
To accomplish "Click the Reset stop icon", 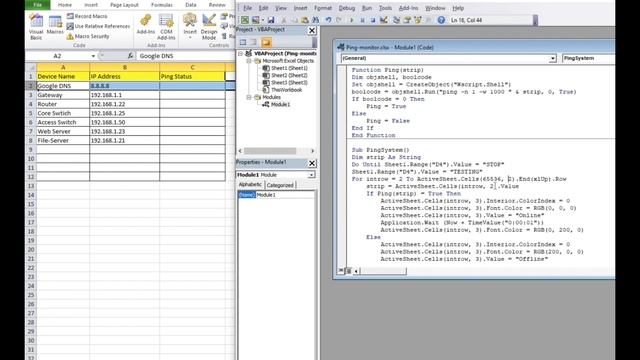I will click(373, 20).
